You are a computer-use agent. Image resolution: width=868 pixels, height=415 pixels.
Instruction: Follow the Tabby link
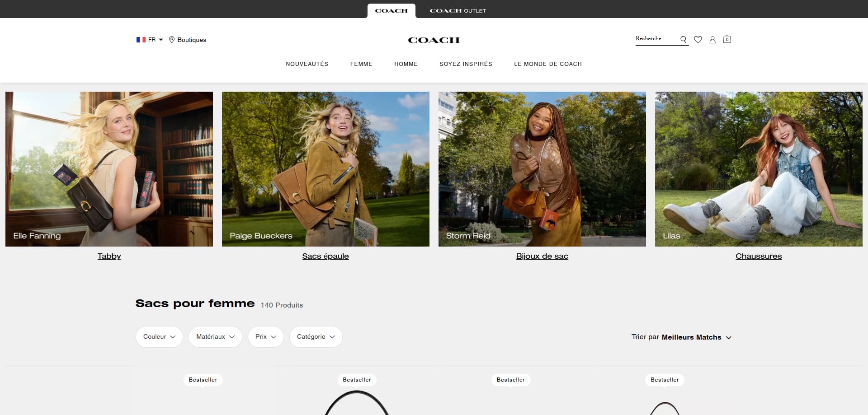[x=109, y=256]
